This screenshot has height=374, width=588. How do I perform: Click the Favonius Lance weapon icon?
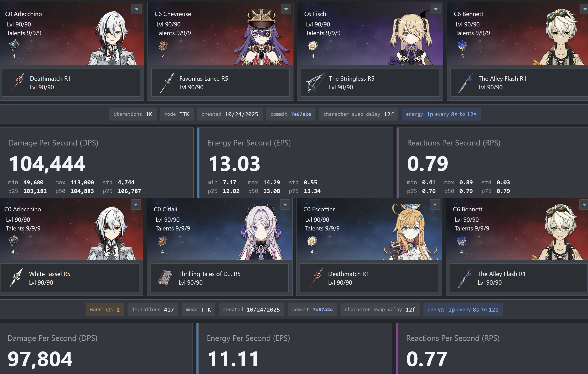pos(167,83)
